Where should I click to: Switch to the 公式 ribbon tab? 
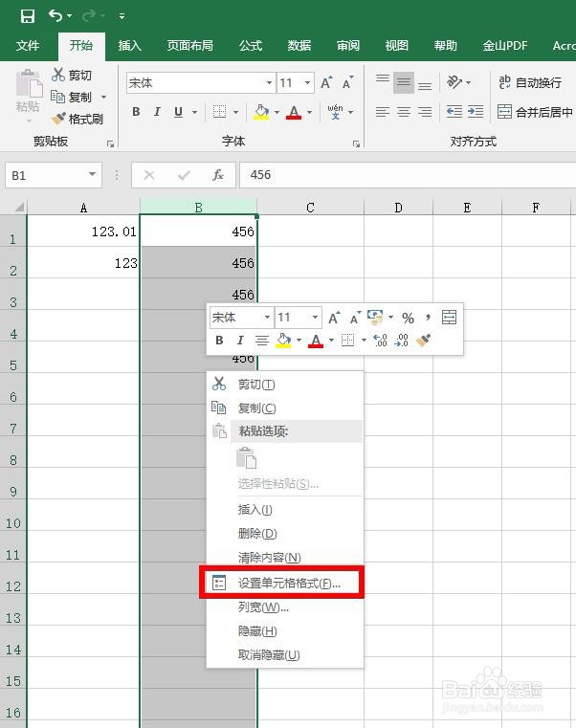click(251, 46)
